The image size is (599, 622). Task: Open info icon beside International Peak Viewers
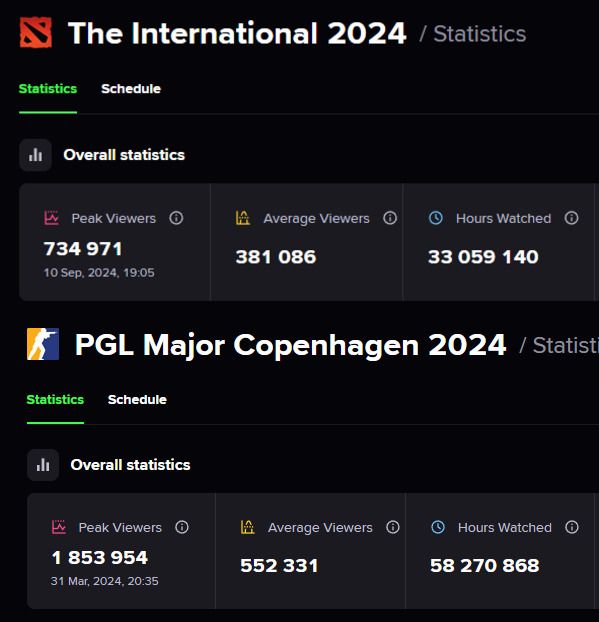176,218
